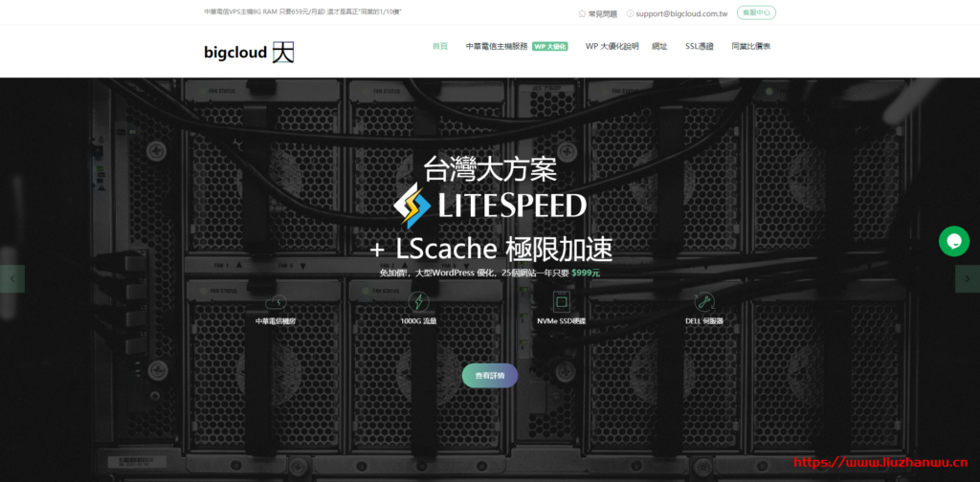Open 客服中心 button
The width and height of the screenshot is (980, 482).
coord(756,12)
